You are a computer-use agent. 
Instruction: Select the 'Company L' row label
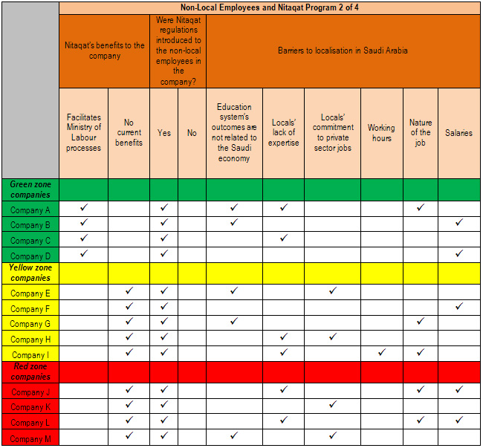tap(30, 423)
